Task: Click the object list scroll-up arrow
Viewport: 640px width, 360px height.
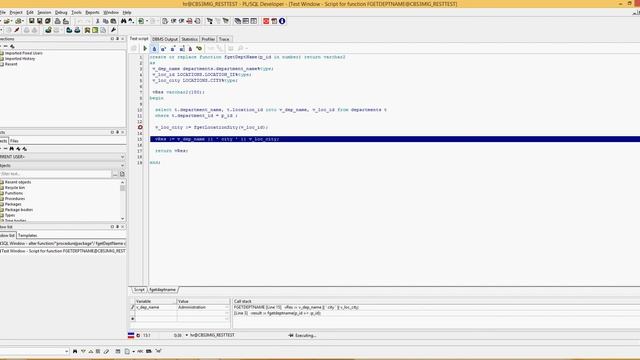Action: tap(122, 183)
